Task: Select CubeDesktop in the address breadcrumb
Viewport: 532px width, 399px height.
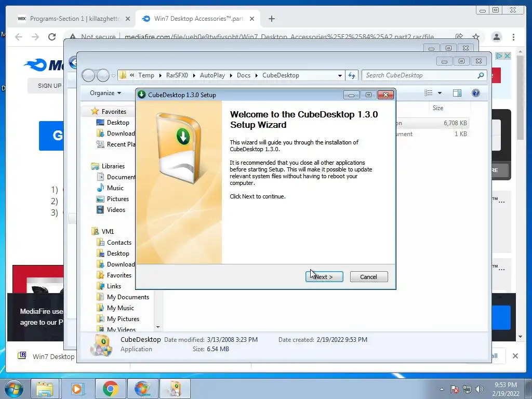Action: 281,75
